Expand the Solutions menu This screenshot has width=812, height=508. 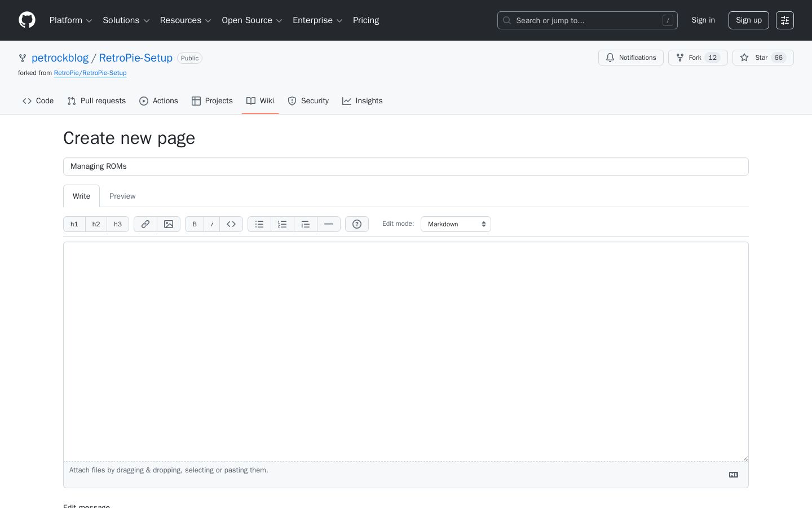126,20
